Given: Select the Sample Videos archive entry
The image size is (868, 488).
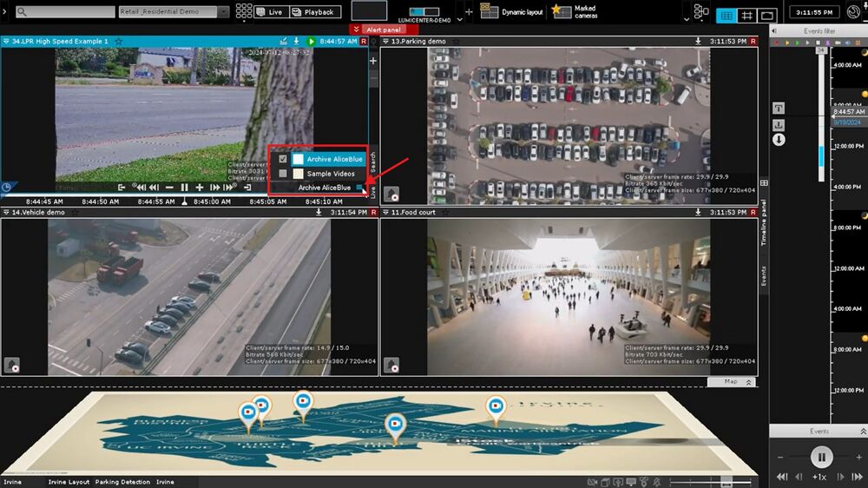Looking at the screenshot, I should [x=330, y=174].
